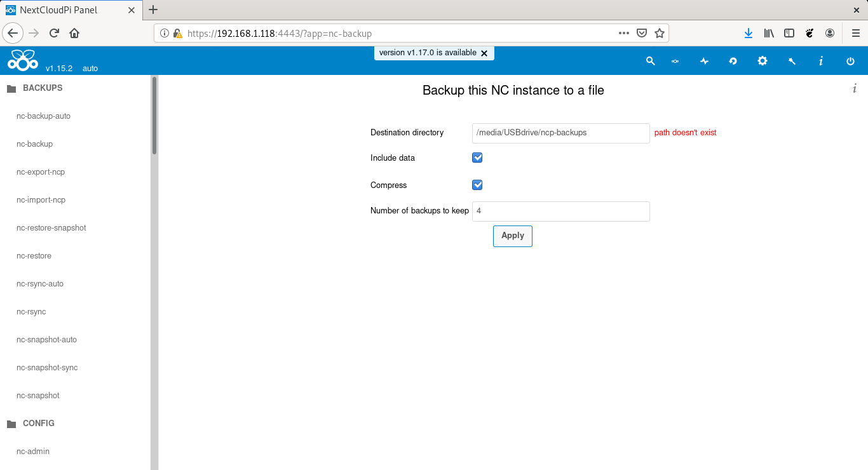Open nc-restore in sidebar
Image resolution: width=868 pixels, height=470 pixels.
[34, 256]
